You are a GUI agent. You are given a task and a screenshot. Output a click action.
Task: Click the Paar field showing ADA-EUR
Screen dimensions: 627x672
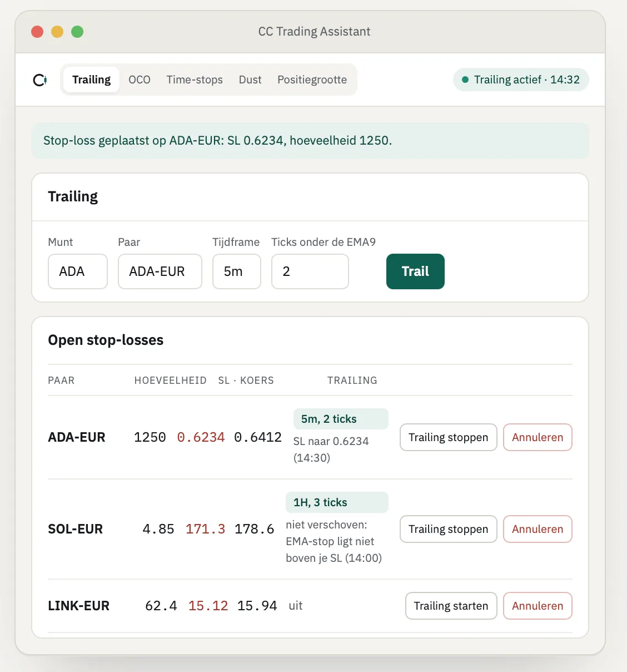click(160, 271)
